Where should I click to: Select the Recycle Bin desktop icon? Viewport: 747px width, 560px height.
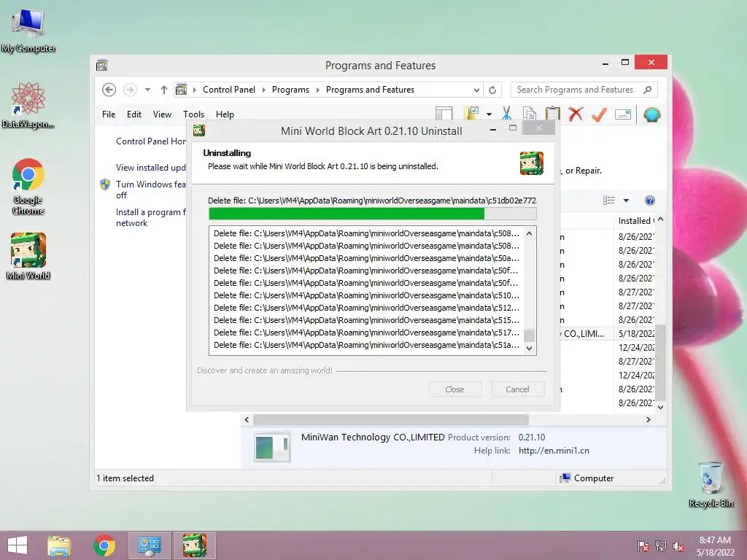(x=711, y=484)
